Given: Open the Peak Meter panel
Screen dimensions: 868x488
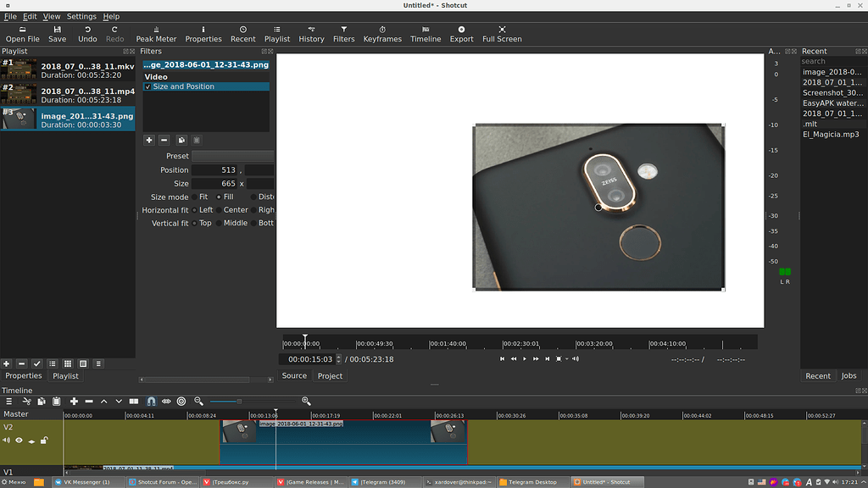Looking at the screenshot, I should coord(156,32).
